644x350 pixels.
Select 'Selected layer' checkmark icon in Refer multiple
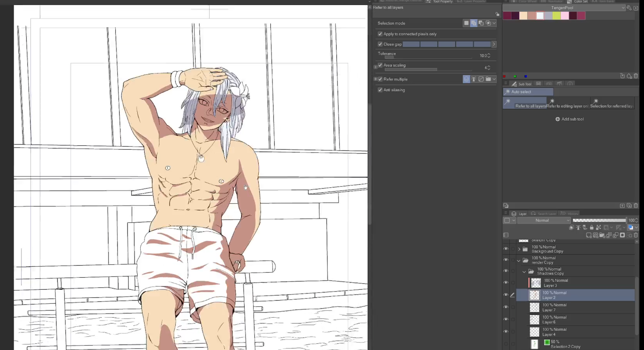pyautogui.click(x=481, y=79)
